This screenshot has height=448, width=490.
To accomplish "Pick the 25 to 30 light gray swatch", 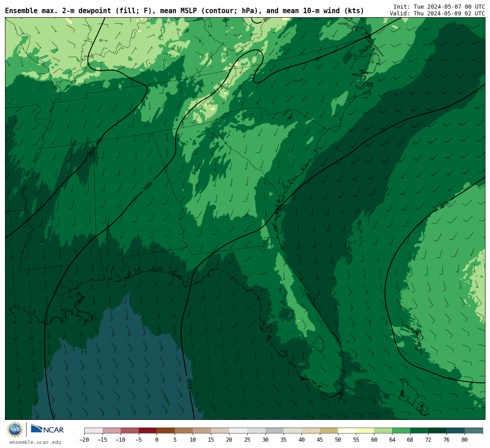I will coord(256,430).
